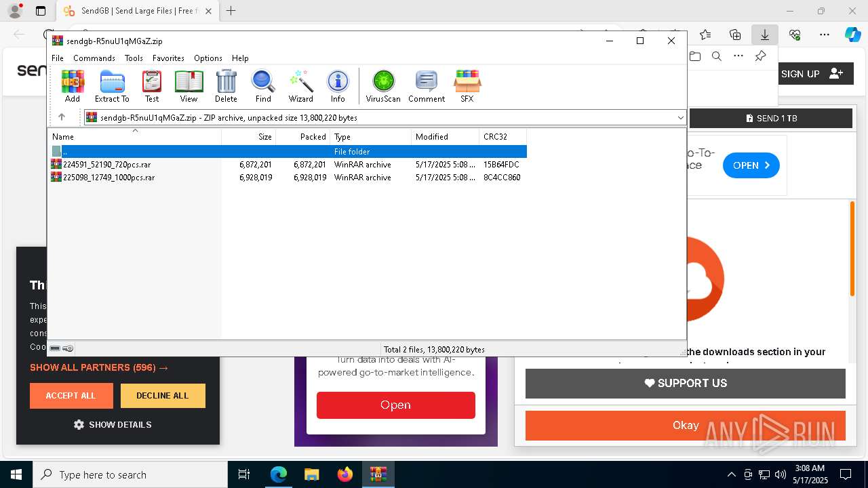The width and height of the screenshot is (868, 488).
Task: Run the Test archive tool
Action: (152, 86)
